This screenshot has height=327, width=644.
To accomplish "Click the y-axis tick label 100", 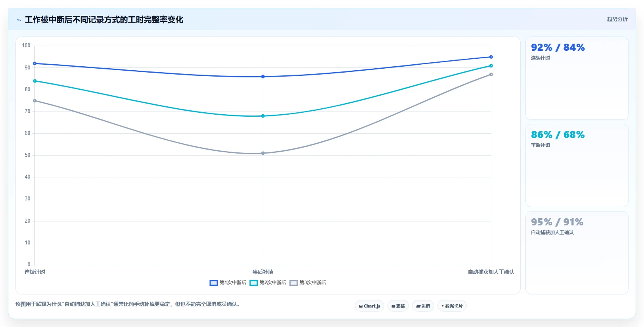I will coord(26,46).
